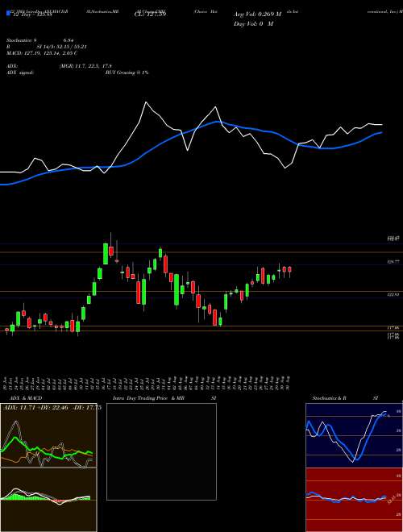Click the ADX MGR 11.7 values line
The width and height of the screenshot is (403, 532).
click(x=59, y=66)
